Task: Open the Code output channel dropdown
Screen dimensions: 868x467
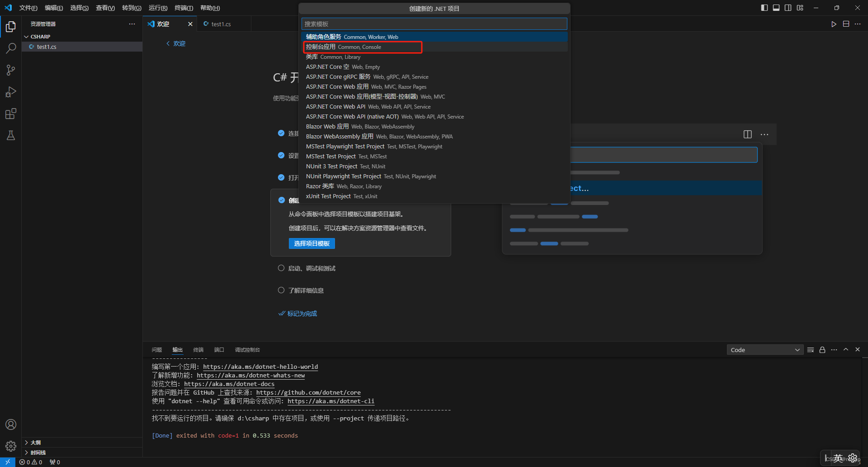Action: point(765,350)
